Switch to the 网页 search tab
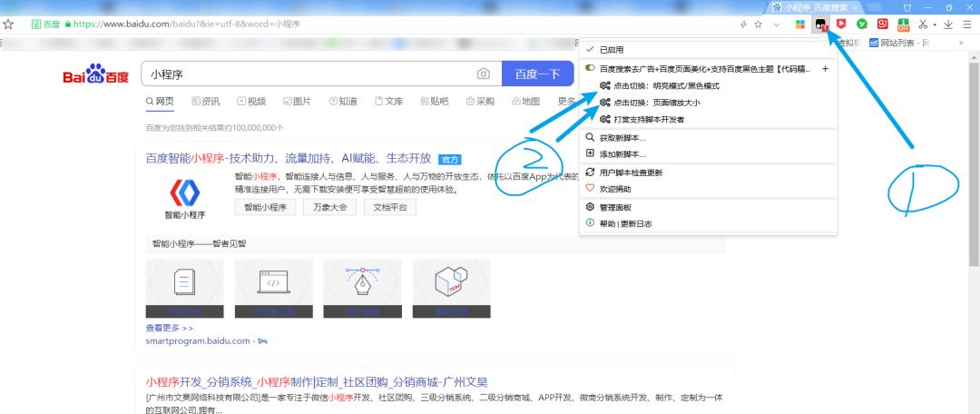Viewport: 980px width, 414px height. click(160, 102)
